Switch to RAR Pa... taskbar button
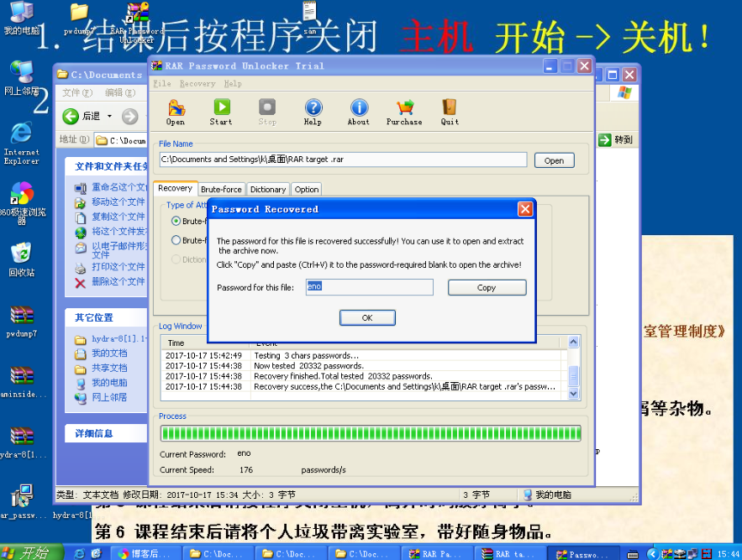742x560 pixels. click(437, 554)
